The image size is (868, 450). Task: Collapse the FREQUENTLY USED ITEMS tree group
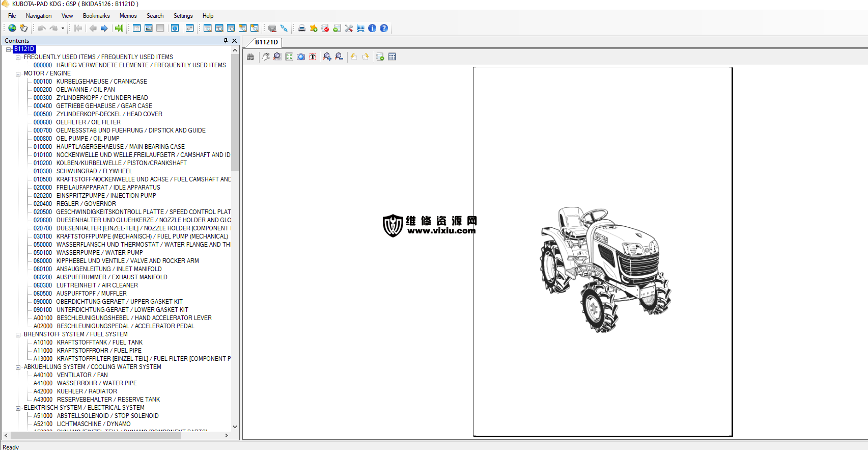[18, 57]
